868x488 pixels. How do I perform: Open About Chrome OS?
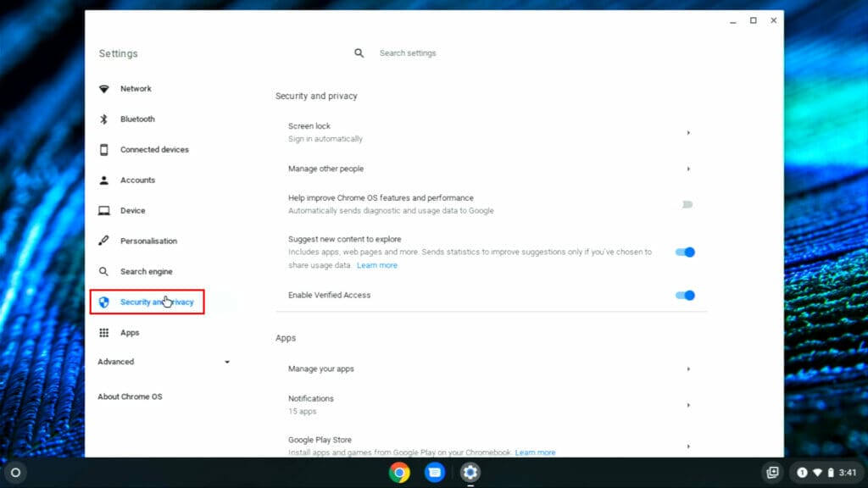(131, 396)
